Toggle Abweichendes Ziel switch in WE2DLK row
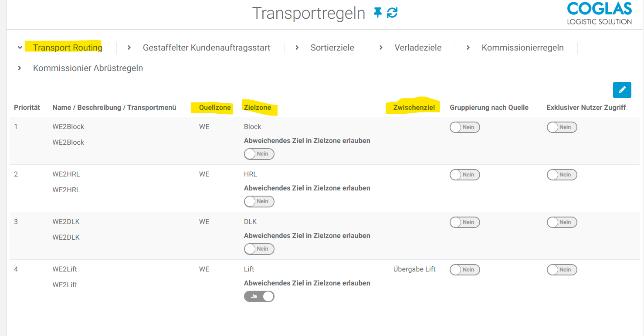This screenshot has width=644, height=336. coord(259,249)
